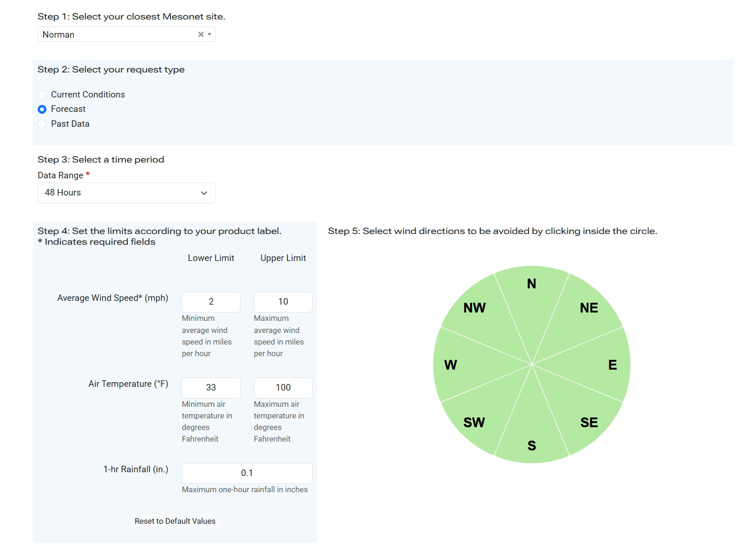Click the S wind direction wedge
745x560 pixels.
coord(532,432)
